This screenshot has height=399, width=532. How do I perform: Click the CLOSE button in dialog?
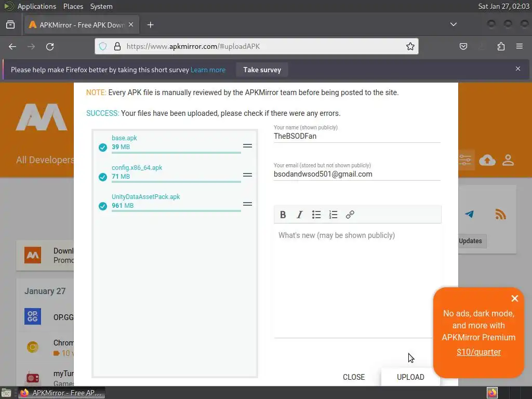353,377
